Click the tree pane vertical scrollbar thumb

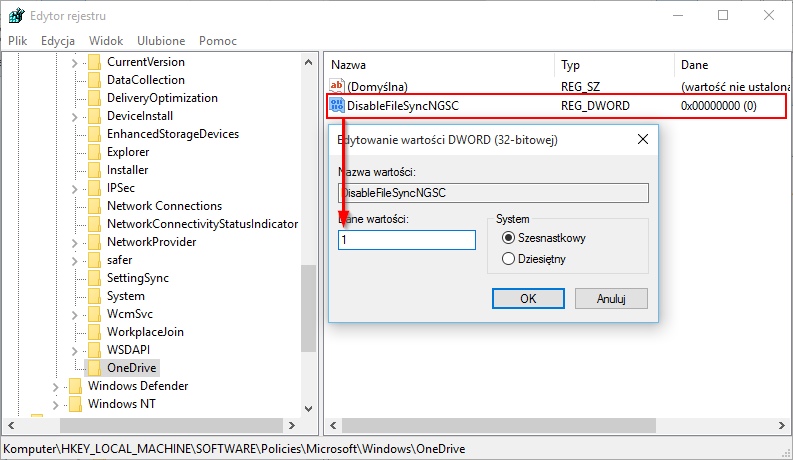[x=308, y=308]
